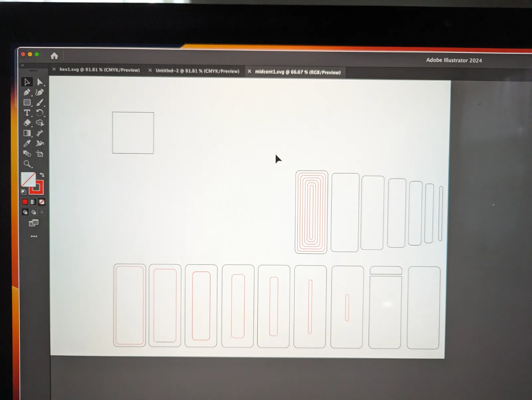The image size is (532, 400).
Task: Switch to Untitled-2 document tab
Action: [x=198, y=71]
